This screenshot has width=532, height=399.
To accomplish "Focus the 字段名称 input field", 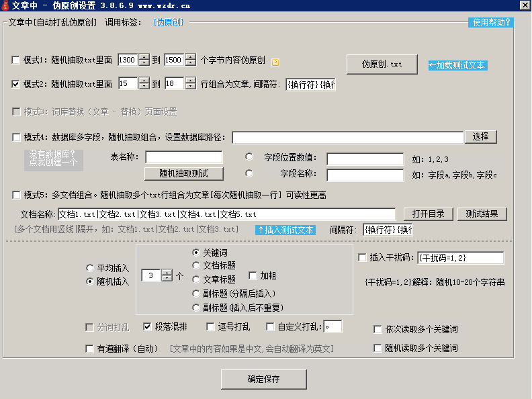I will click(x=365, y=175).
